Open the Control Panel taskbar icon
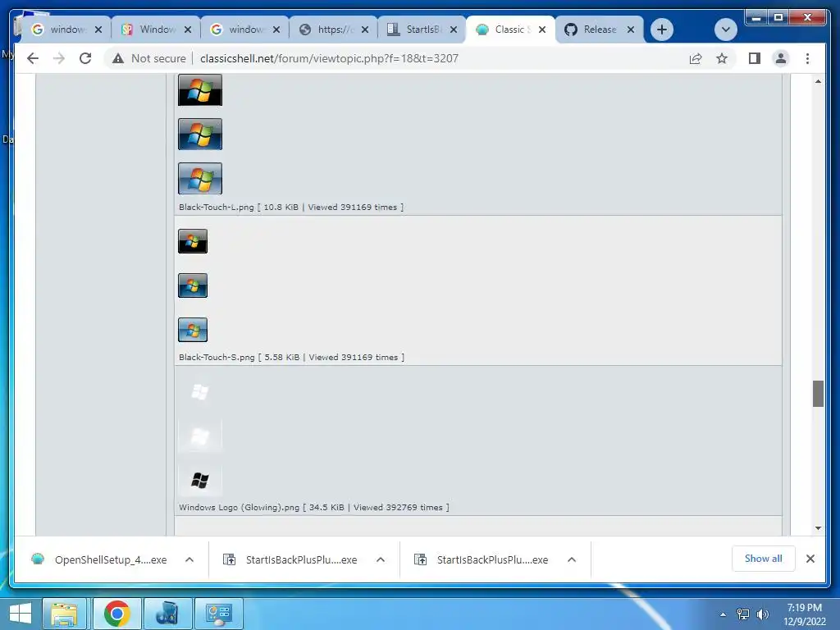 pyautogui.click(x=218, y=614)
